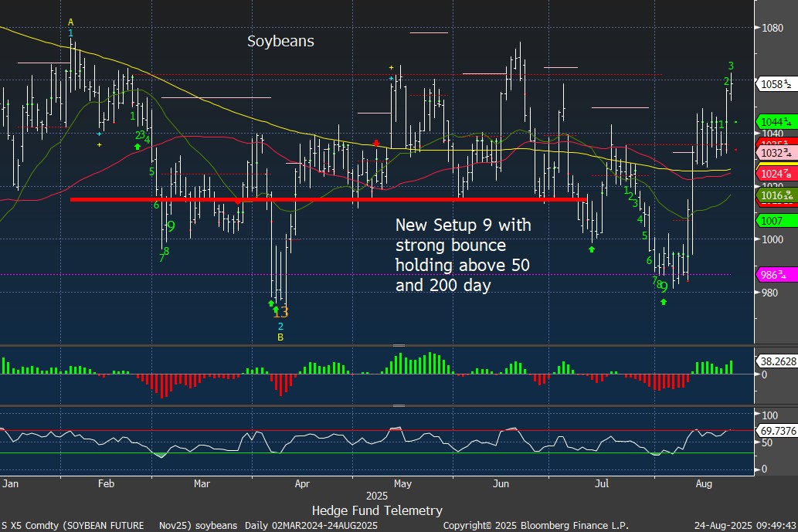Viewport: 798px width, 532px height.
Task: Click the green 3 above latest bar
Action: coord(731,66)
